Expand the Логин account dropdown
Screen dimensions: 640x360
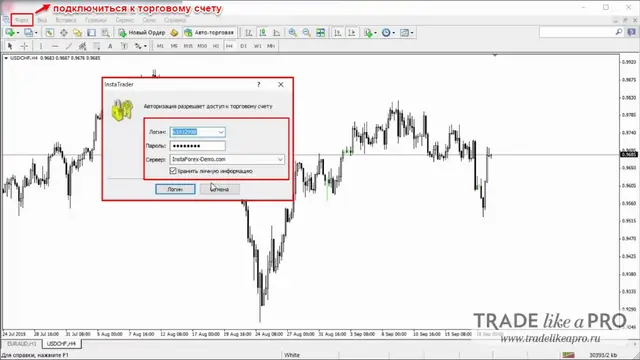(221, 132)
